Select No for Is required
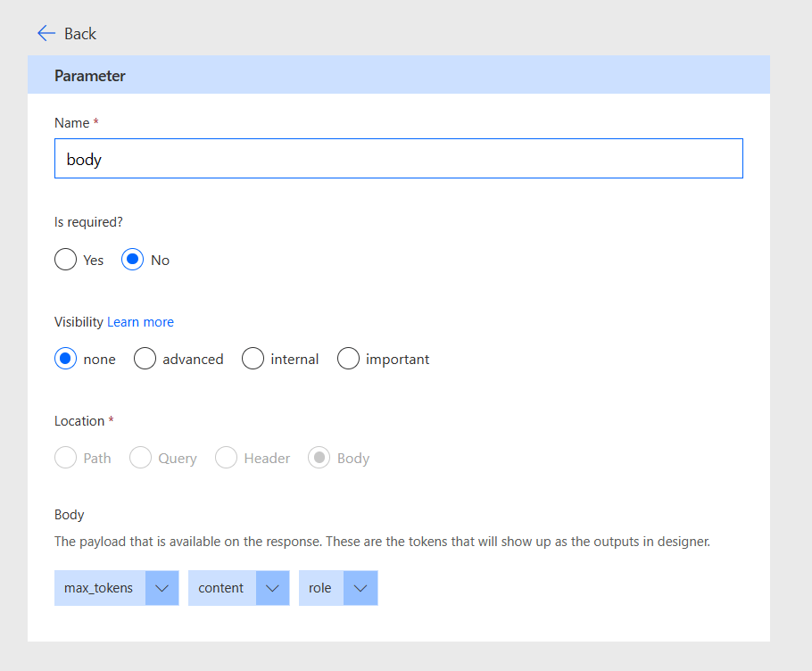This screenshot has width=812, height=671. 133,260
